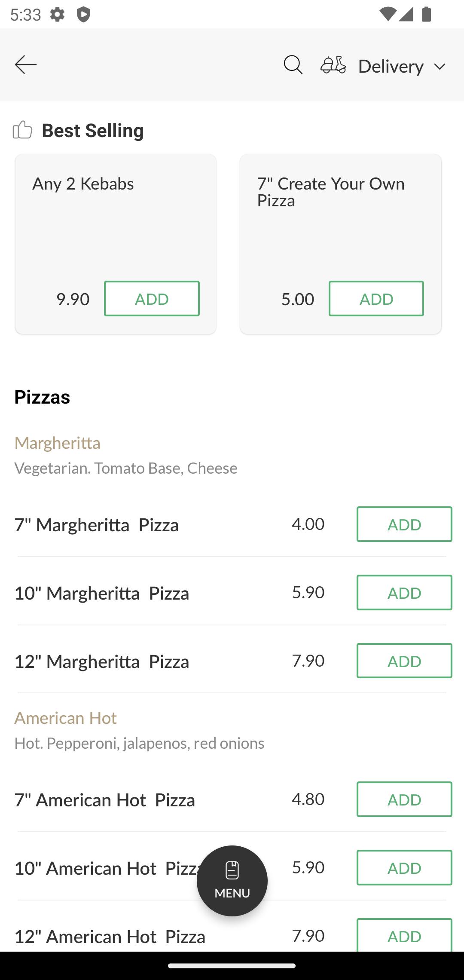Viewport: 464px width, 980px height.
Task: Add 10" American Hot Pizza
Action: (404, 867)
